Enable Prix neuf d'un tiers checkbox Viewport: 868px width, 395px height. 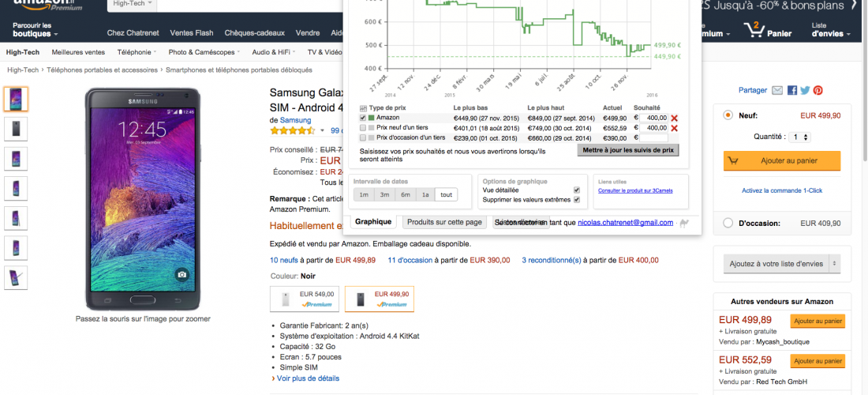pyautogui.click(x=363, y=128)
